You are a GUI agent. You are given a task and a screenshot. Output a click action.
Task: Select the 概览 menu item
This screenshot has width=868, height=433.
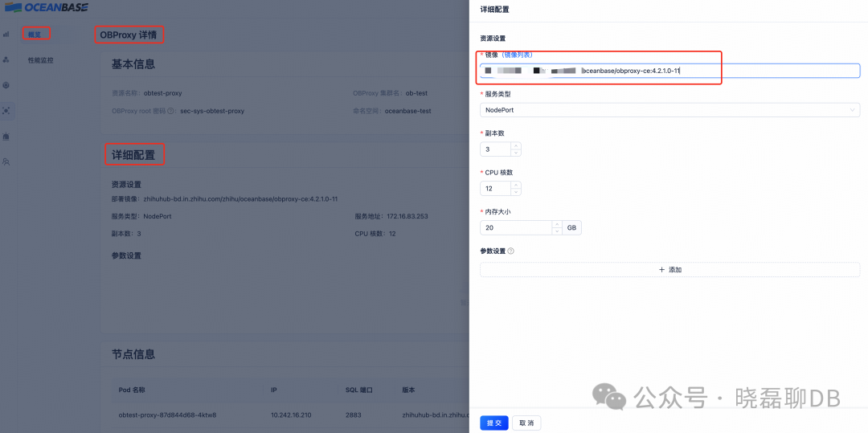click(35, 35)
